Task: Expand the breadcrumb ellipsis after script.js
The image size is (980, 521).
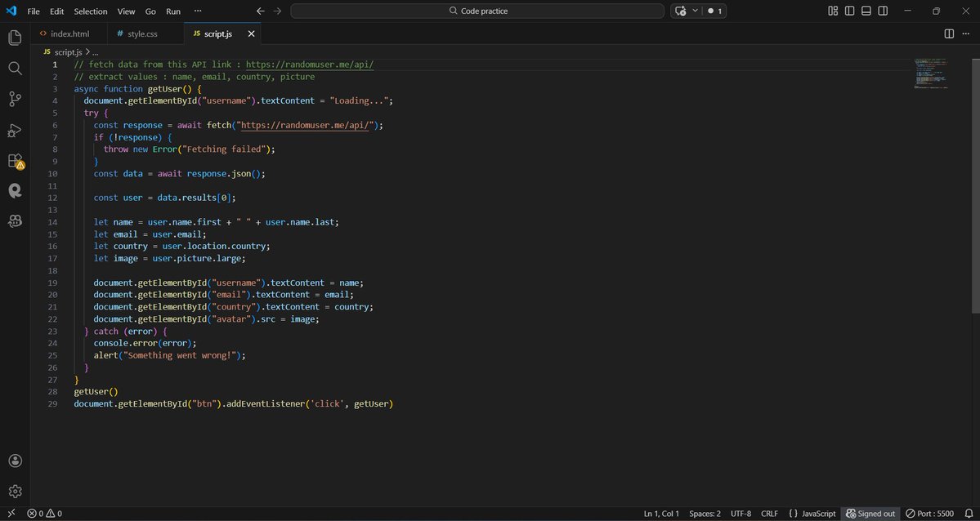Action: (95, 52)
